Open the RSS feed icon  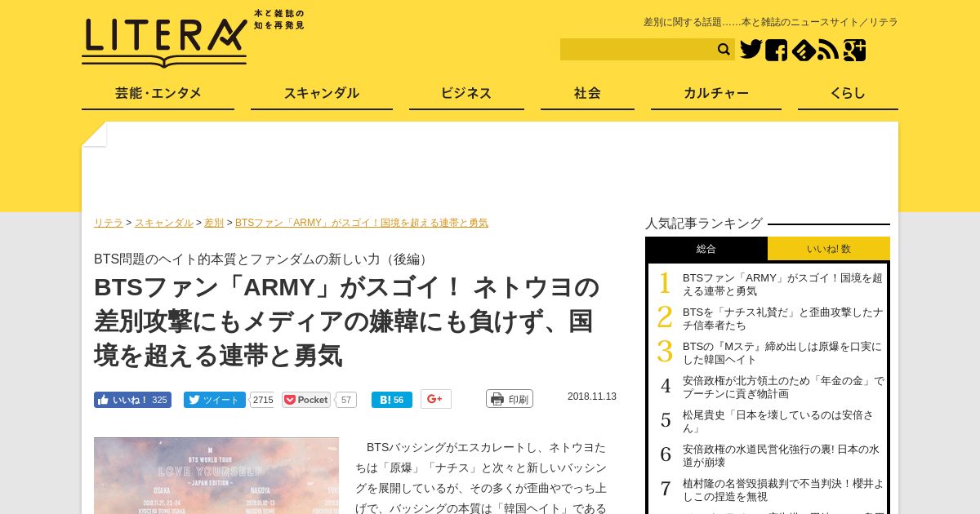click(x=828, y=51)
